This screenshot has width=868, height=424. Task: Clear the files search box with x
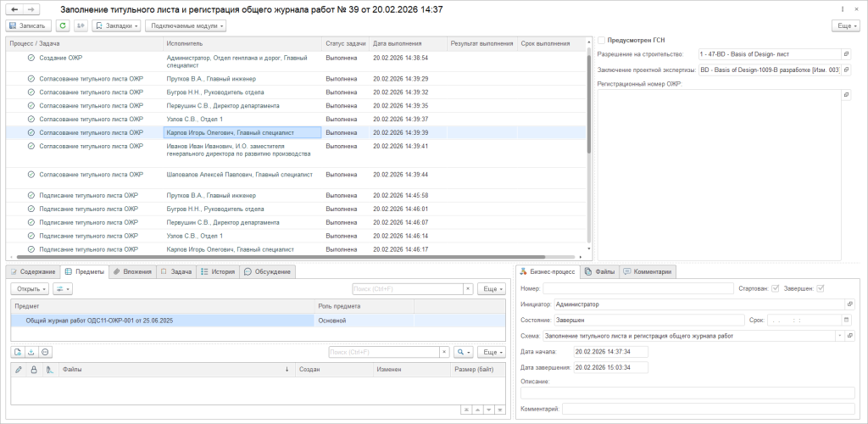(444, 352)
